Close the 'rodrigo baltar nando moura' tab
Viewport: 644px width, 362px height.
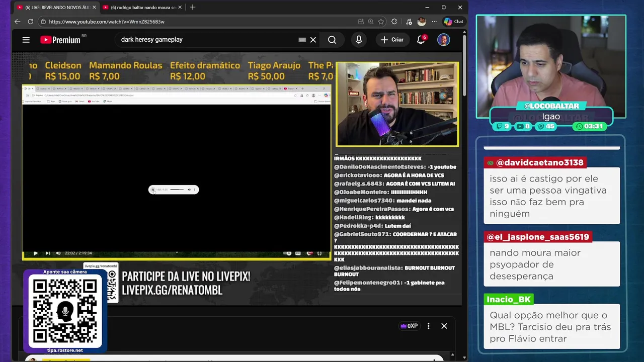pos(180,8)
